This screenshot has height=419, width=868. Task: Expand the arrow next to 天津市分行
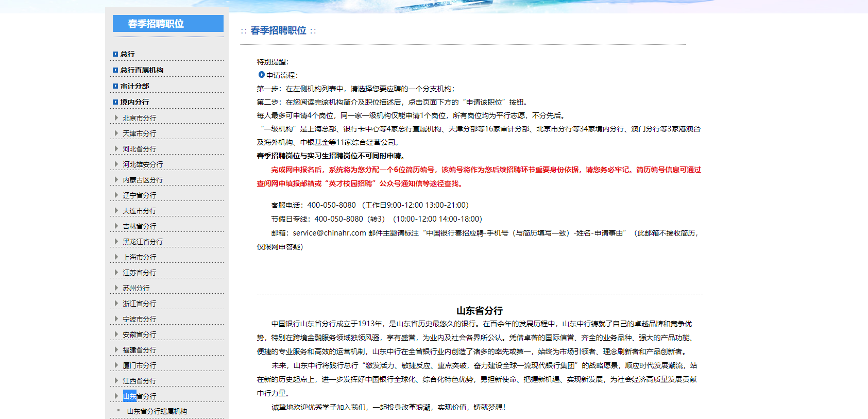[x=116, y=133]
